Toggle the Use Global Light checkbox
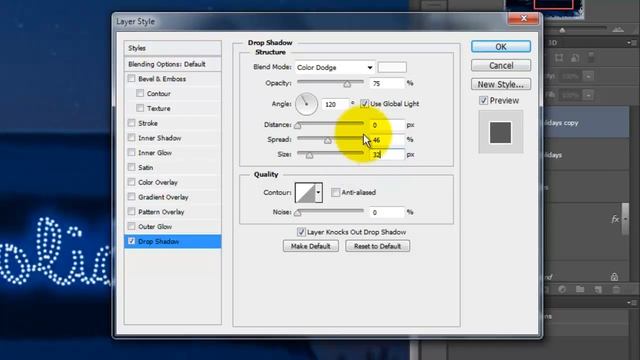 click(x=364, y=103)
